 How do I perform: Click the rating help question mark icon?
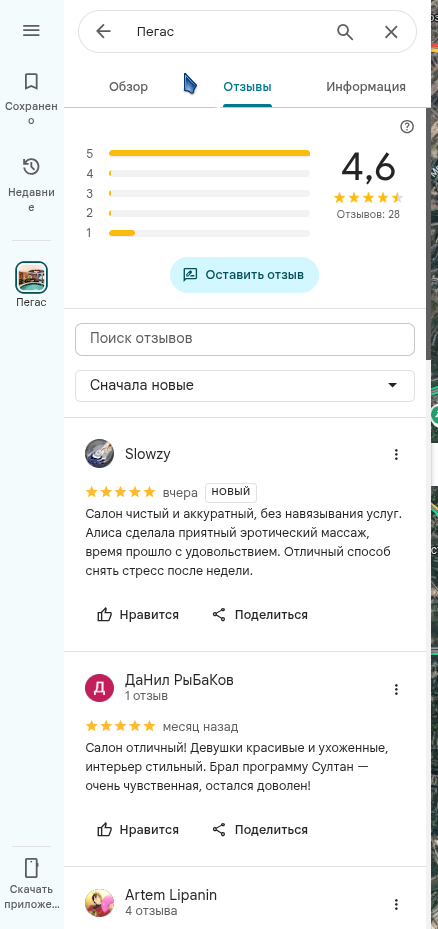pos(407,127)
